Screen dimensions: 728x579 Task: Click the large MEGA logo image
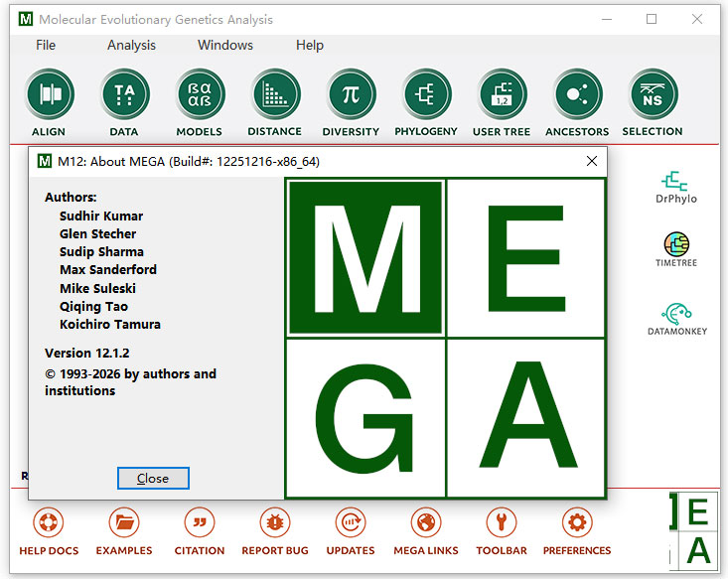pyautogui.click(x=446, y=338)
